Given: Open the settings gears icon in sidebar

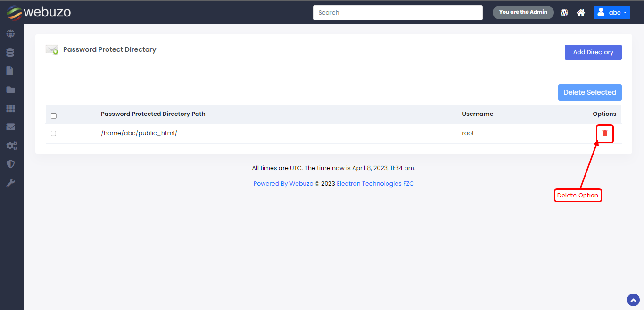Looking at the screenshot, I should (11, 146).
